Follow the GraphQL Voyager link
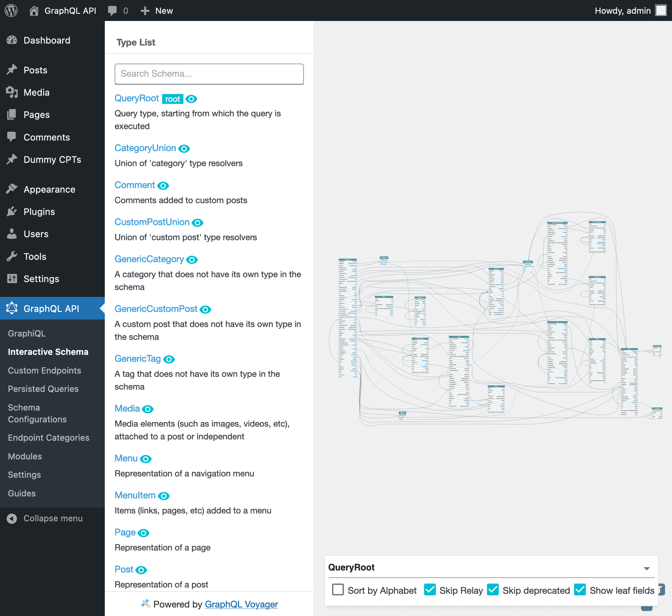 (x=241, y=604)
